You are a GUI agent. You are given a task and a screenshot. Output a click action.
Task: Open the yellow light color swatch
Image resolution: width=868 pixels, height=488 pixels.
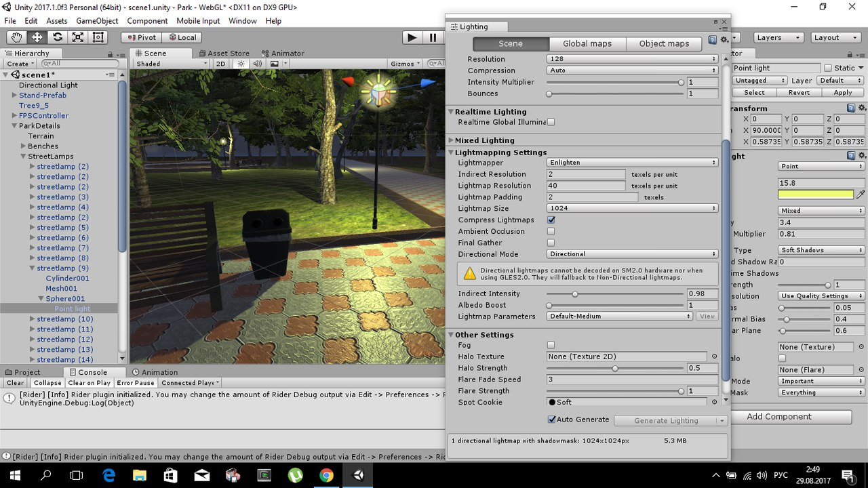tap(816, 195)
